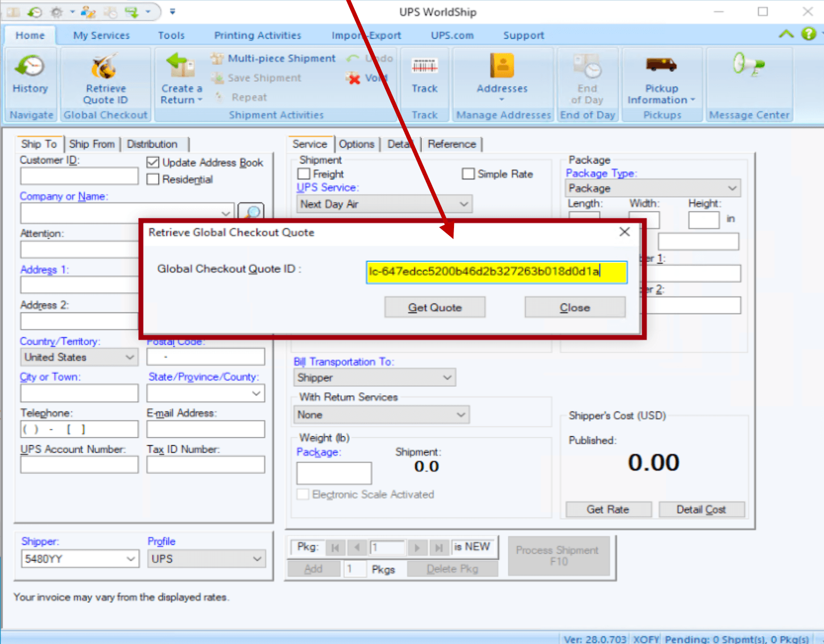Click the Delete Pkg button
The image size is (824, 644).
pyautogui.click(x=452, y=569)
